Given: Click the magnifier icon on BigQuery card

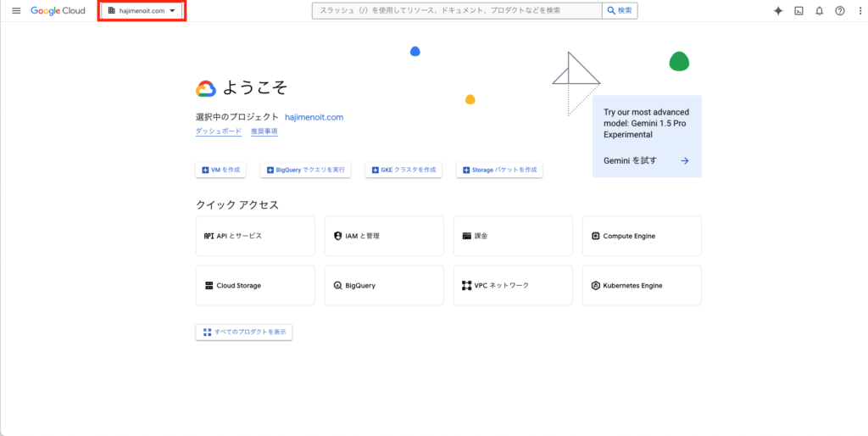Looking at the screenshot, I should 337,286.
